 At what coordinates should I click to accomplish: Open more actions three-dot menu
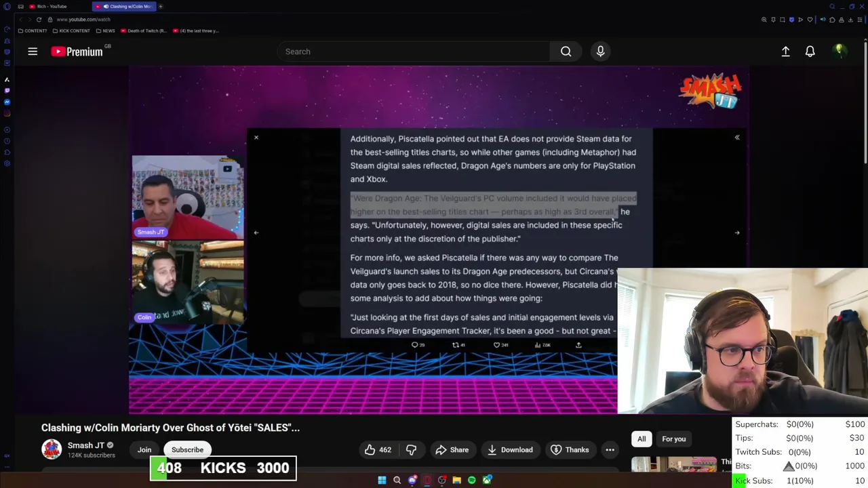click(610, 450)
